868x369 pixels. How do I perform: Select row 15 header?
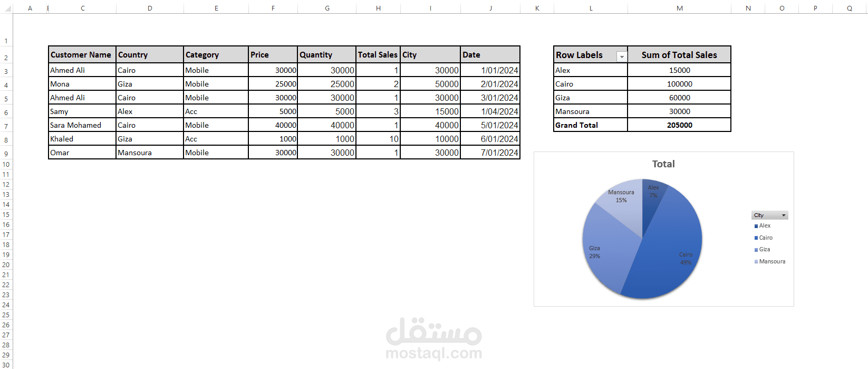(6, 215)
